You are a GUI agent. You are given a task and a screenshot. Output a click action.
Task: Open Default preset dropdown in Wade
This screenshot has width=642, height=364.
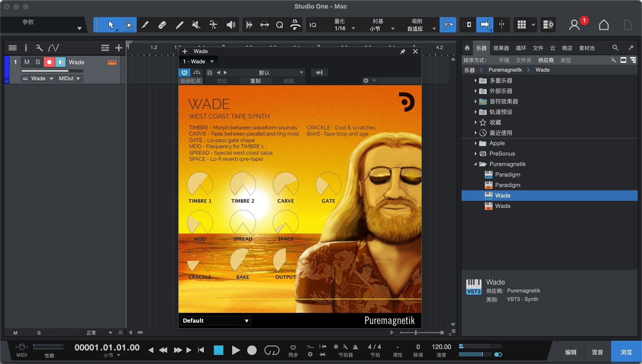click(215, 321)
